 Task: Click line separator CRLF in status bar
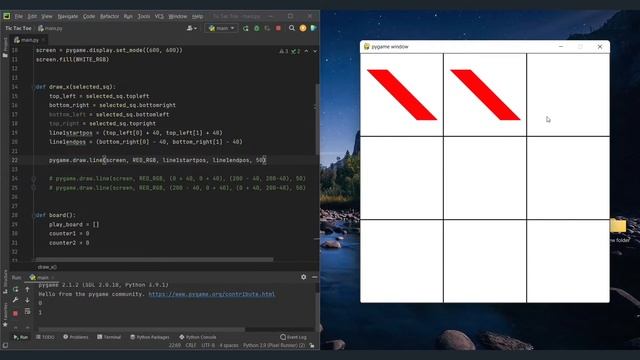point(191,345)
